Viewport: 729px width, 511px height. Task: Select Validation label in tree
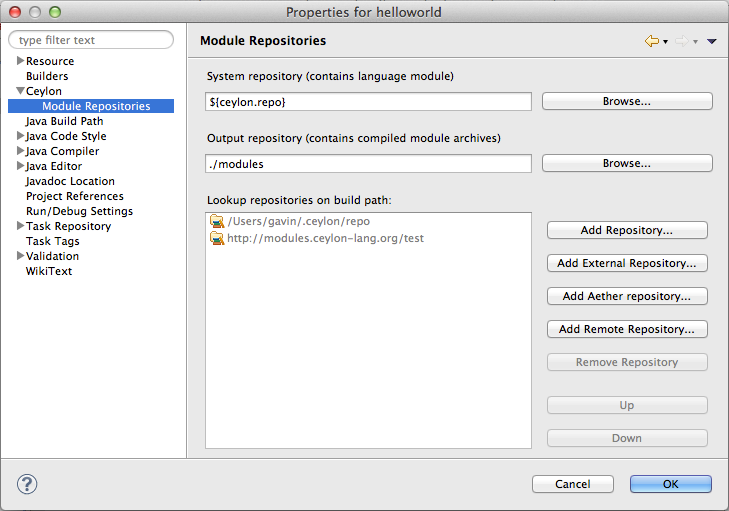(52, 256)
